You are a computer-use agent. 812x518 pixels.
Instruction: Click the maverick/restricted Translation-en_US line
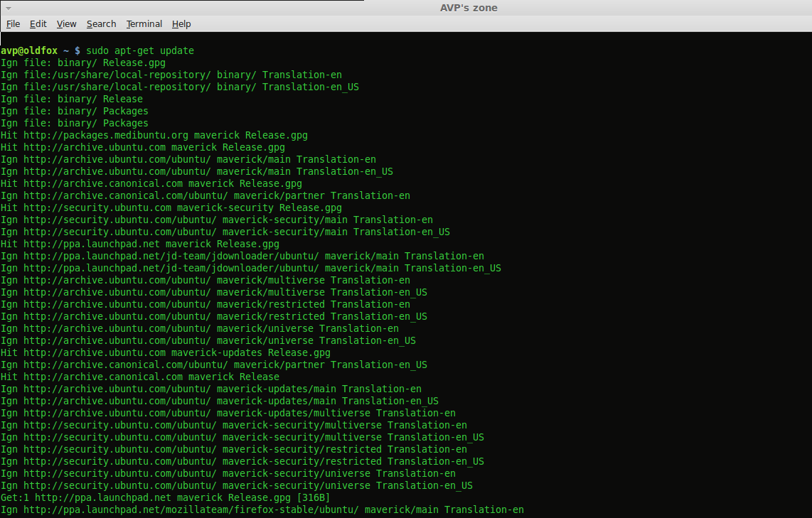pyautogui.click(x=214, y=316)
